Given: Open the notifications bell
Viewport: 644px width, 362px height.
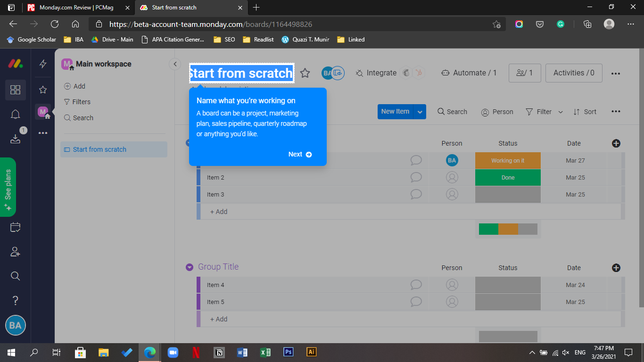Looking at the screenshot, I should click(x=15, y=115).
